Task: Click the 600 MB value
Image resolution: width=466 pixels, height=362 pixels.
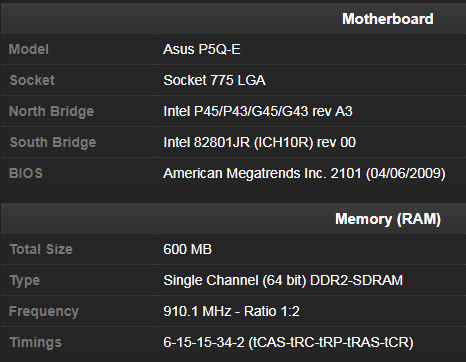Action: [187, 249]
